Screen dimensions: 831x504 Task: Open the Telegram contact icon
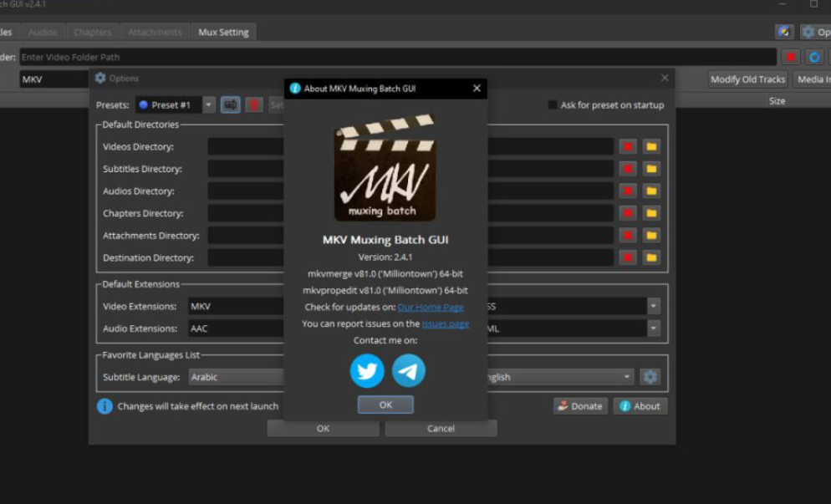pos(408,371)
